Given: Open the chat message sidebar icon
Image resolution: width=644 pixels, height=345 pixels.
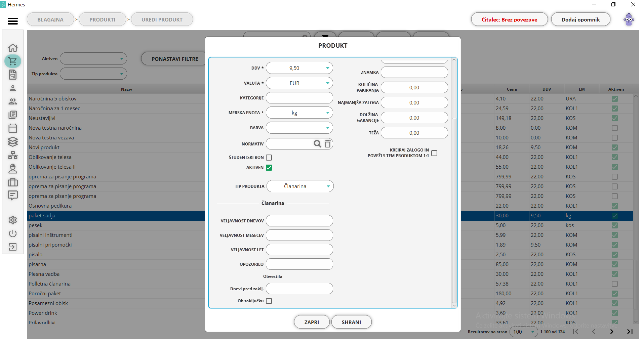Looking at the screenshot, I should 13,196.
